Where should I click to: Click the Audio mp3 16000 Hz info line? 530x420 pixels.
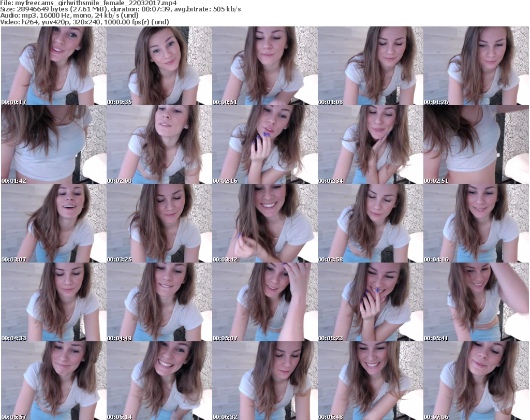(x=69, y=16)
